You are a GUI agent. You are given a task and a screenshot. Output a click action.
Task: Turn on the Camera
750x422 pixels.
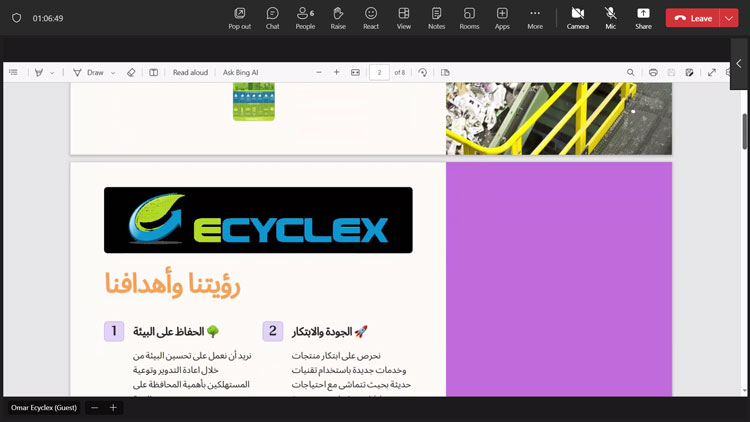tap(577, 18)
